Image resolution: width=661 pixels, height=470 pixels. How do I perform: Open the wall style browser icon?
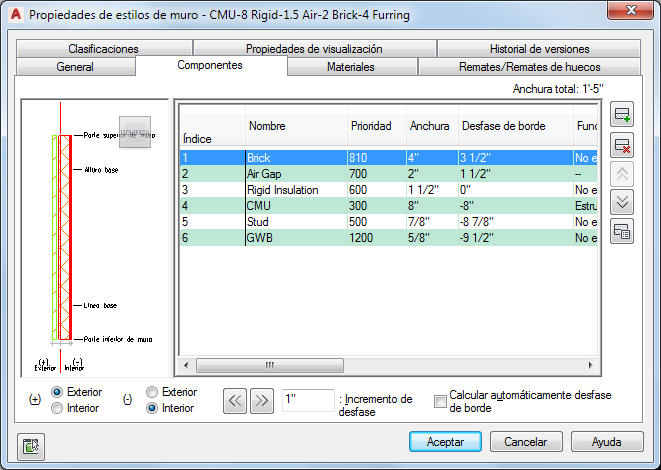click(x=622, y=231)
